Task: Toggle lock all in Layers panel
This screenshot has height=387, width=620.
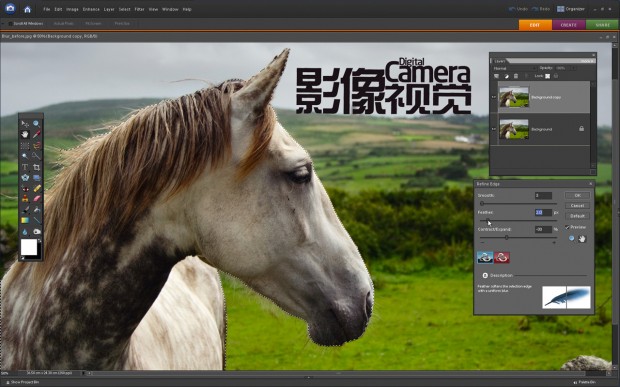Action: coord(556,76)
